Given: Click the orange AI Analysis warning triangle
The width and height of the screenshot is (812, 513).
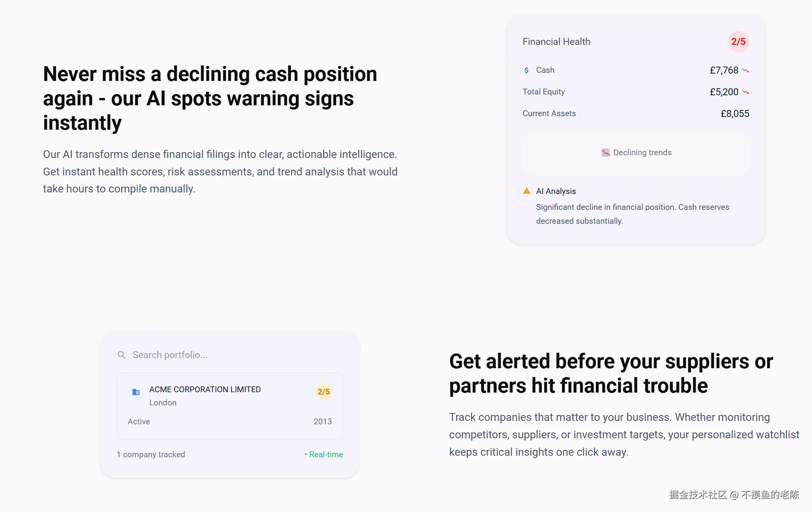Looking at the screenshot, I should point(527,191).
